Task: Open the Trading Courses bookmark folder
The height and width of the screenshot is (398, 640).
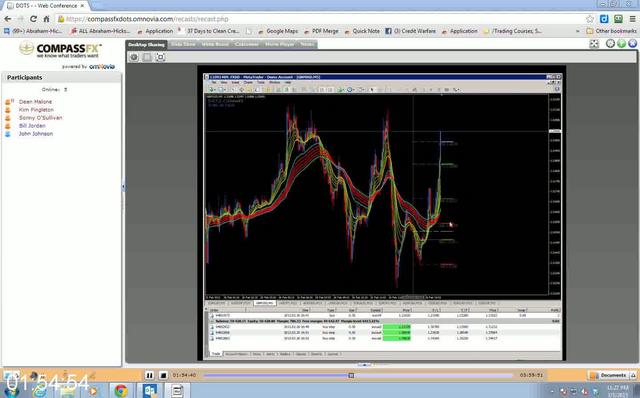Action: point(513,31)
